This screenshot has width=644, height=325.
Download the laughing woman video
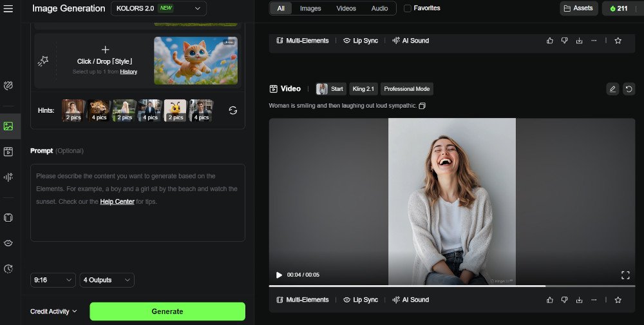[579, 300]
